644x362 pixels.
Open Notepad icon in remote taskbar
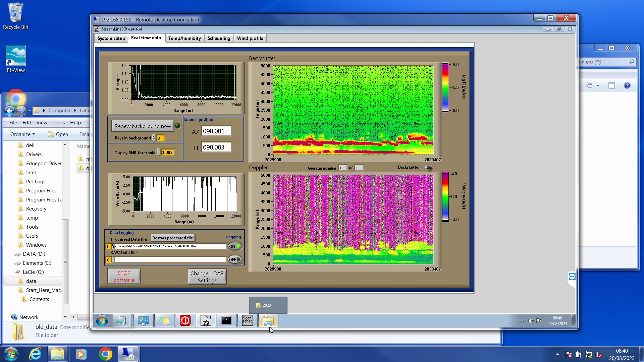point(121,321)
